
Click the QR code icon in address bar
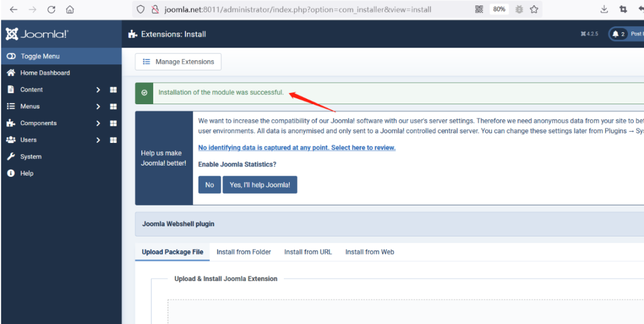479,9
